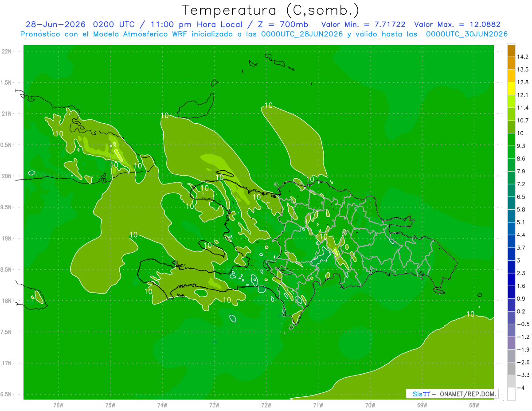The height and width of the screenshot is (411, 532).
Task: Pick the lime swatch between 11.4 and 12.1
Action: (x=511, y=102)
